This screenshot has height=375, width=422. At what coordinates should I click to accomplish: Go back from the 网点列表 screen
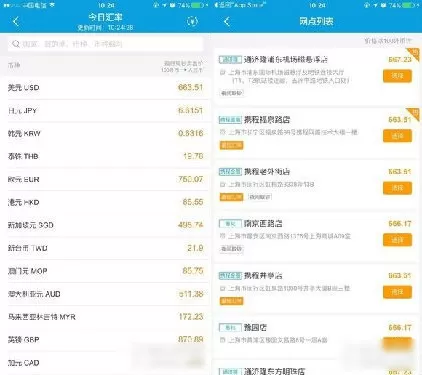pos(227,22)
